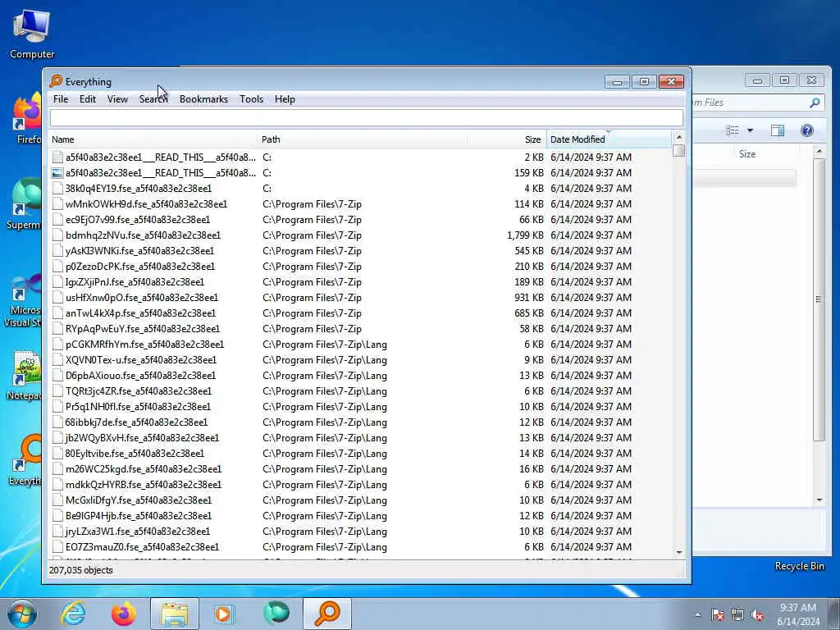This screenshot has height=630, width=840.
Task: Switch to Everything taskbar button
Action: (327, 614)
